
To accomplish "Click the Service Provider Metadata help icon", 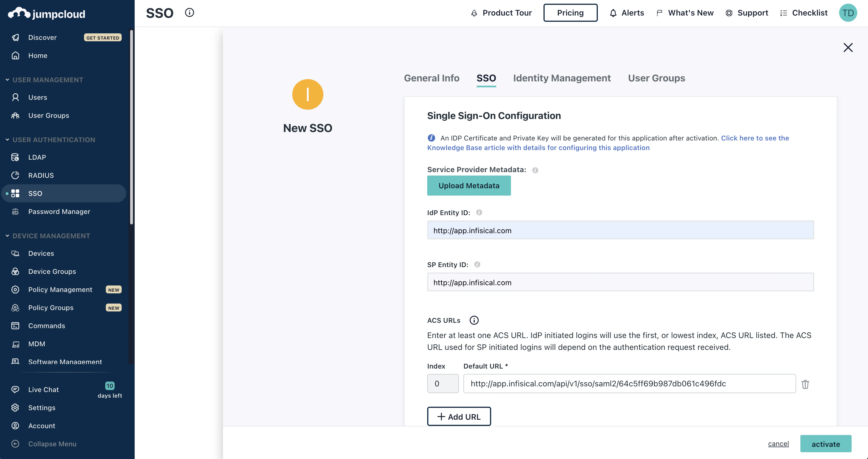I will click(535, 170).
